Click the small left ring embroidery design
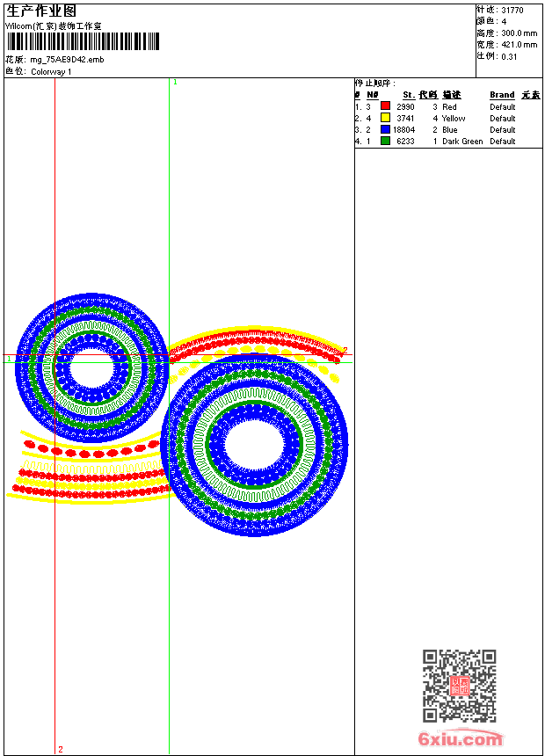Viewport: 545px width, 756px height. coord(91,367)
